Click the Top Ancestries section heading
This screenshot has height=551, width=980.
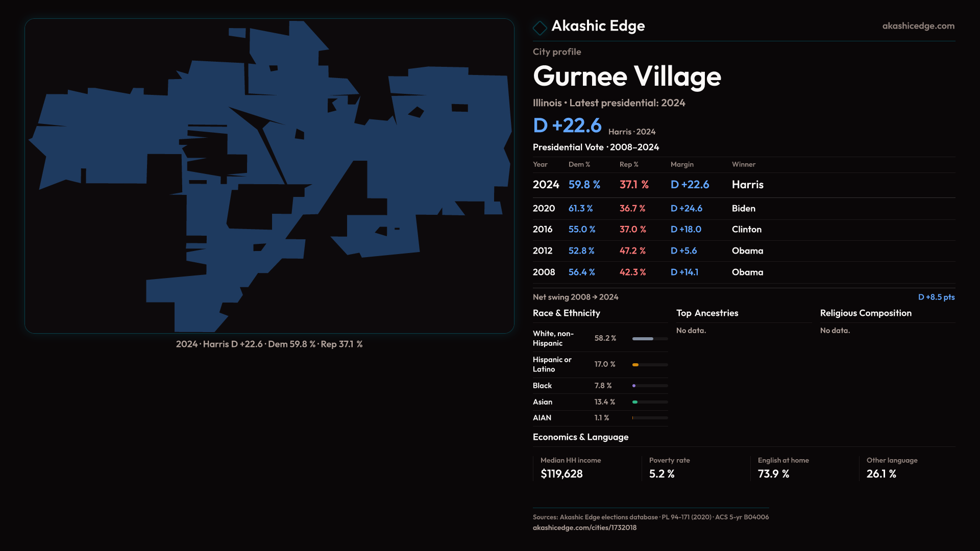click(x=707, y=313)
